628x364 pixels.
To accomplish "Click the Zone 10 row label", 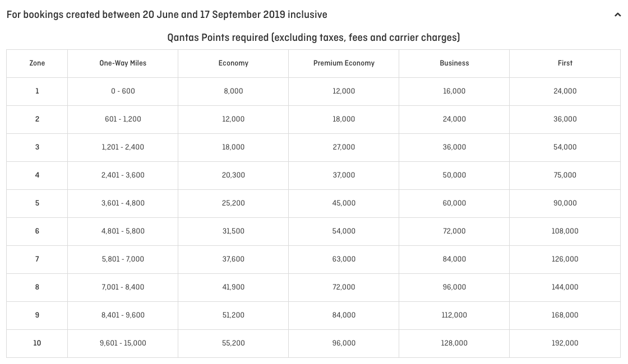I will (x=37, y=343).
